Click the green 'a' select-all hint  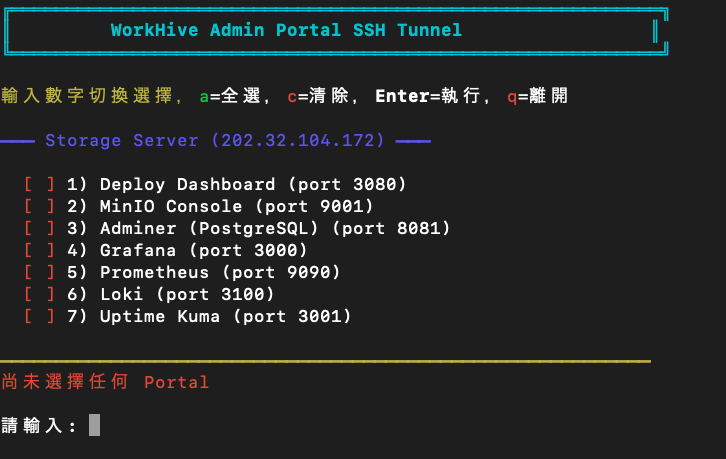click(204, 97)
